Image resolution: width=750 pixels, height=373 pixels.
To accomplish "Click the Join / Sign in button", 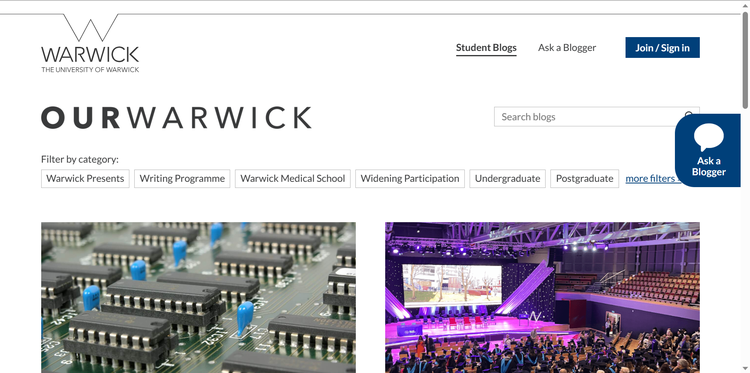I will pos(662,47).
